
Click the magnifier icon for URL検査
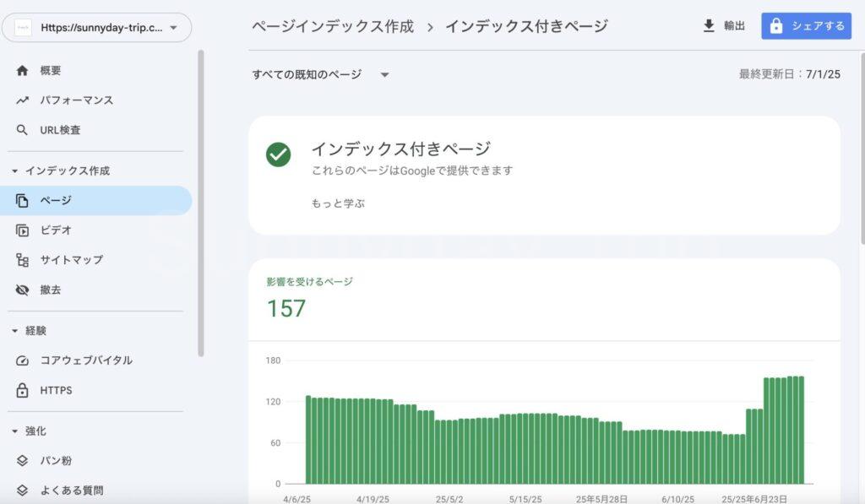click(23, 131)
